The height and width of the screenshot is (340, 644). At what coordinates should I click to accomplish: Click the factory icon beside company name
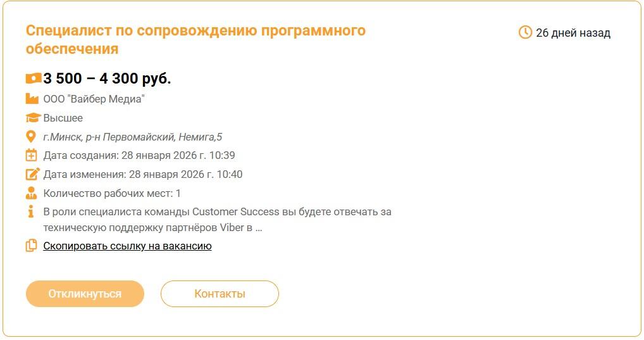[x=32, y=99]
